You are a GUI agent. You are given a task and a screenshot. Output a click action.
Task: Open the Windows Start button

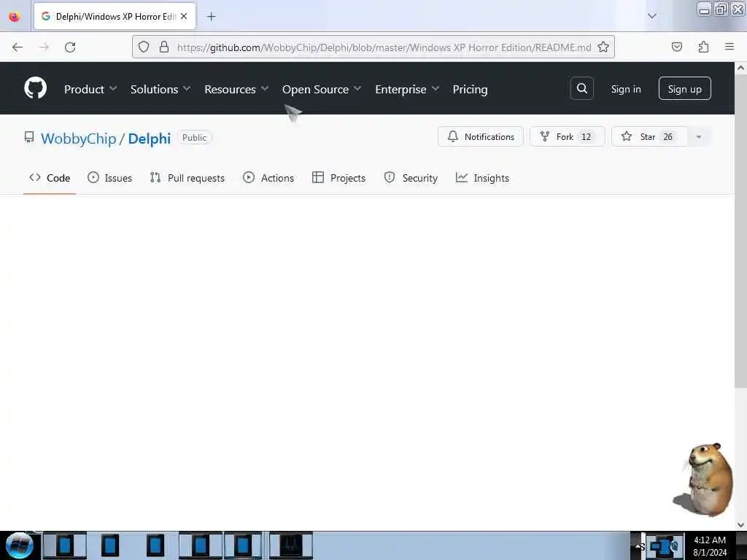[x=20, y=545]
